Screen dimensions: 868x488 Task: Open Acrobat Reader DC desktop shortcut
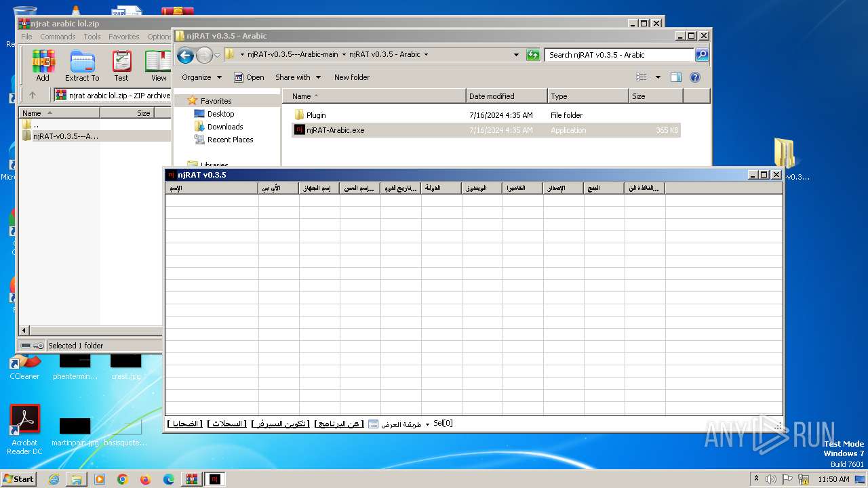coord(24,430)
